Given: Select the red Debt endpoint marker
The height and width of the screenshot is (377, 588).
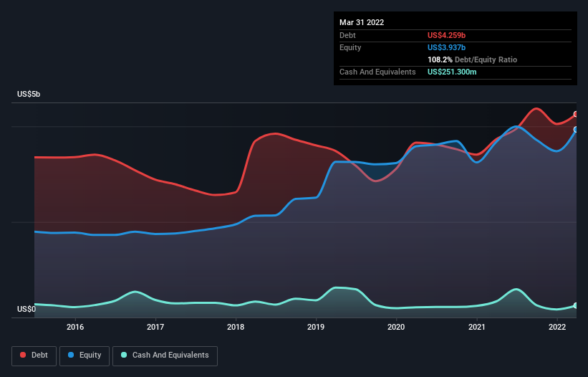Looking at the screenshot, I should point(576,114).
